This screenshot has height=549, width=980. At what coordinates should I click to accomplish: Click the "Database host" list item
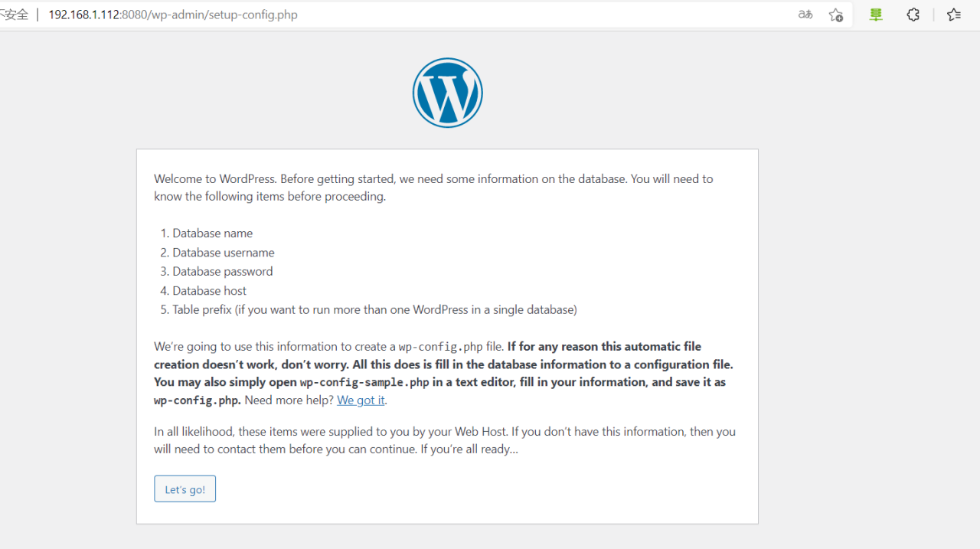coord(209,290)
